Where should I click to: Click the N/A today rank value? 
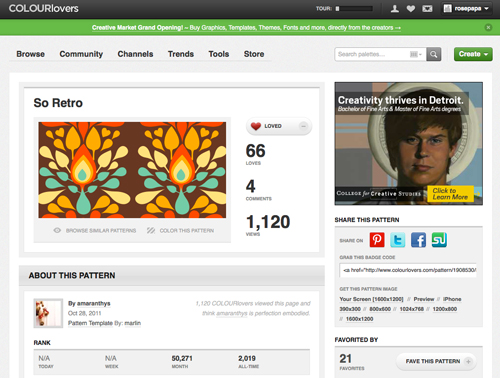pos(44,358)
